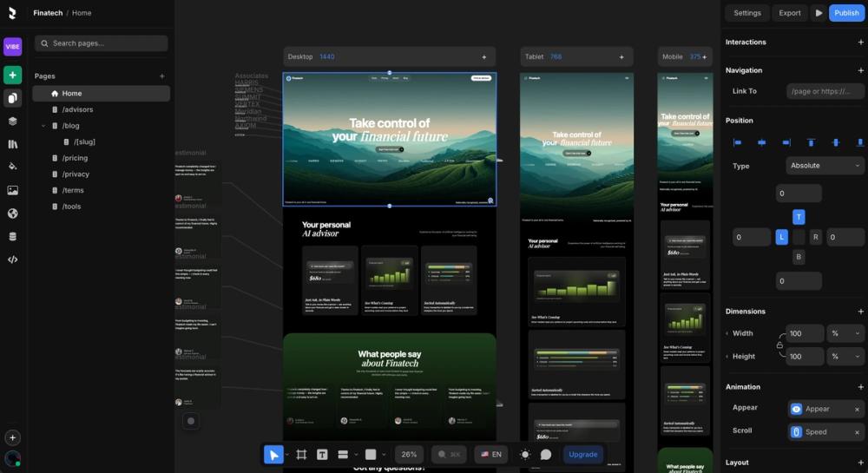Image resolution: width=868 pixels, height=473 pixels.
Task: Open the Library books icon
Action: point(13,144)
